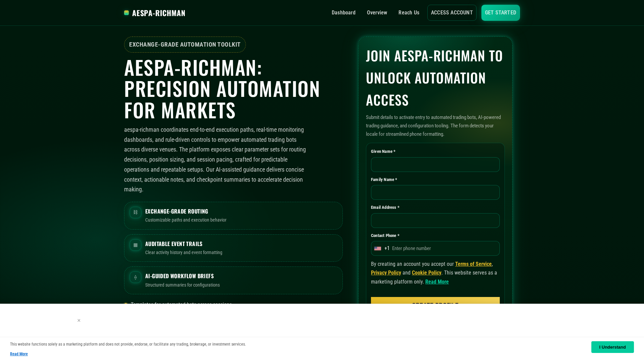Image resolution: width=644 pixels, height=362 pixels.
Task: Click the I Understand button
Action: (x=612, y=347)
